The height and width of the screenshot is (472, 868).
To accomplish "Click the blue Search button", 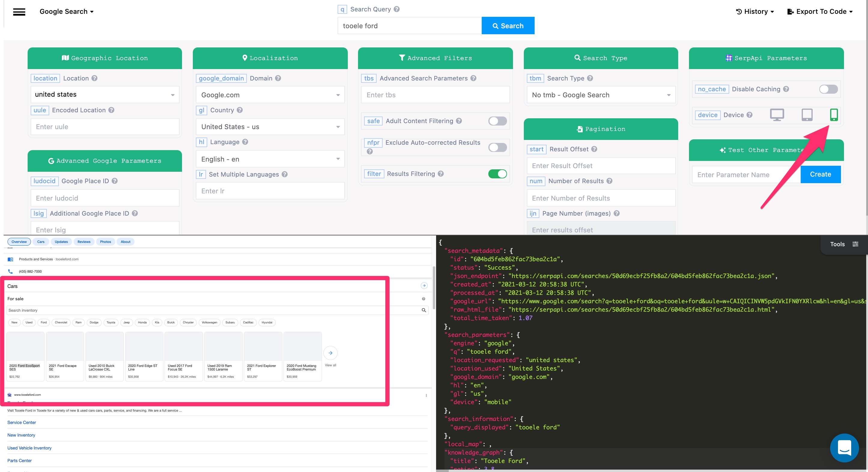I will (x=508, y=26).
